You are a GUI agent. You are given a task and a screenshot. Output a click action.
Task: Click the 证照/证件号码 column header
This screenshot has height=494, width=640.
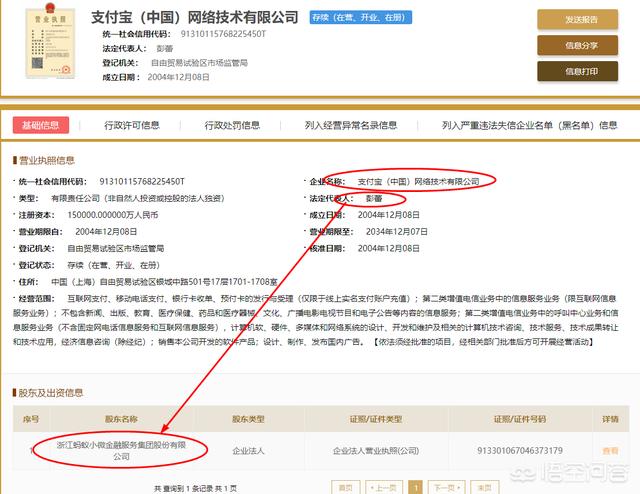coord(520,419)
